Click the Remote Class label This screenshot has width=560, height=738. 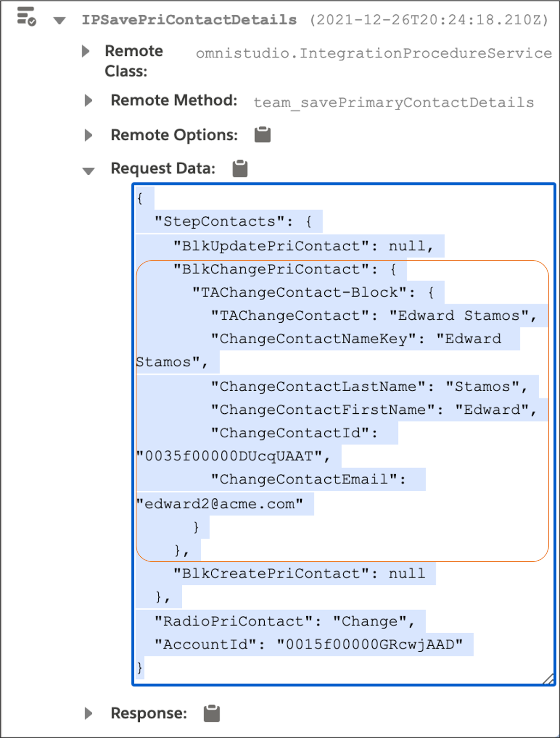134,61
